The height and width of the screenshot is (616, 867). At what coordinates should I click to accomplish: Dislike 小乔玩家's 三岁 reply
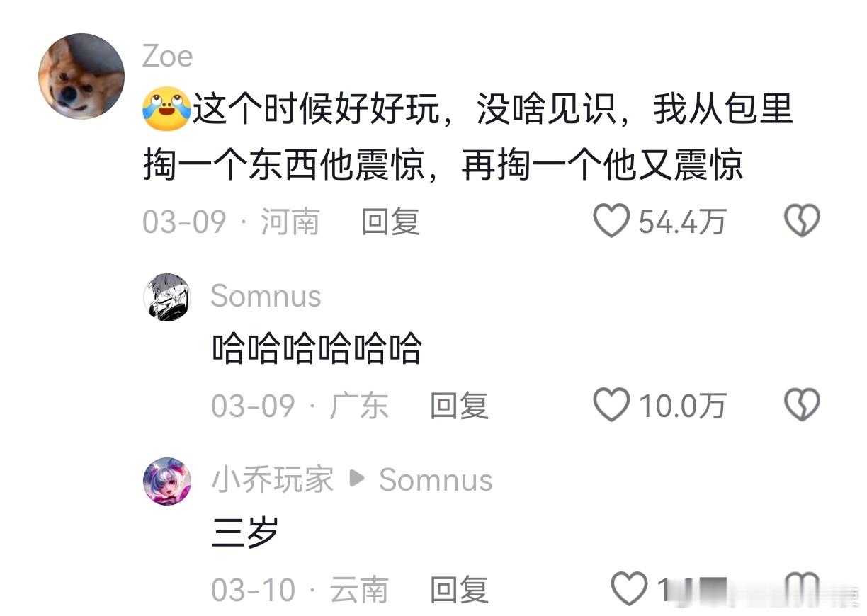(803, 589)
